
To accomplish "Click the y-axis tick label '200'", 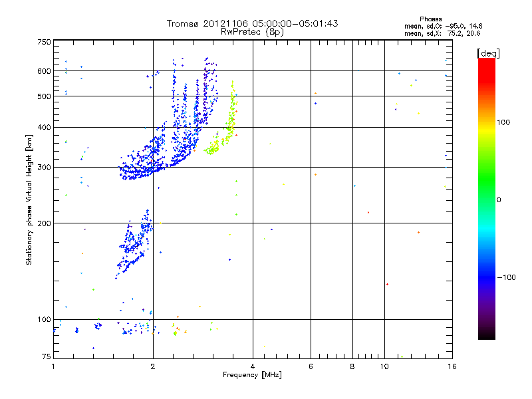I will (44, 223).
